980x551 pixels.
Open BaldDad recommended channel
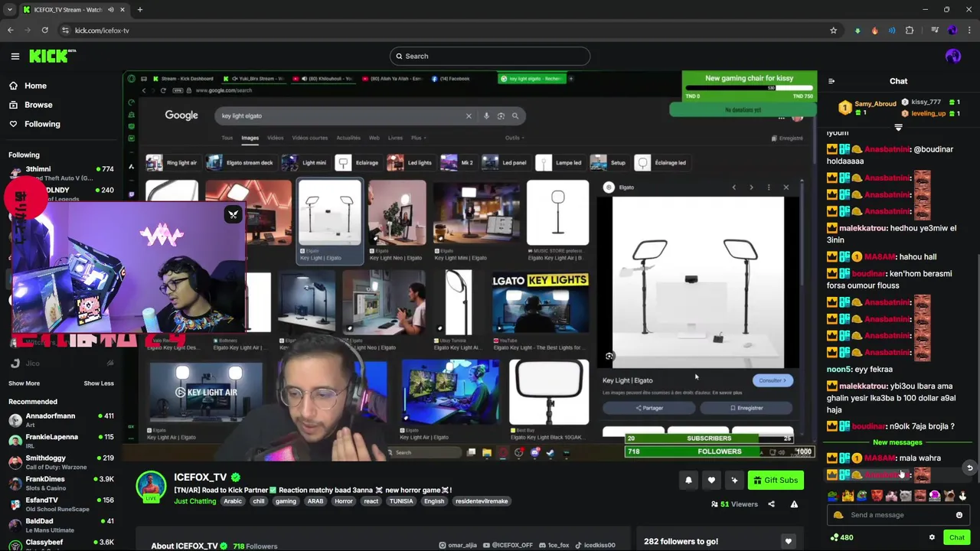click(x=61, y=525)
